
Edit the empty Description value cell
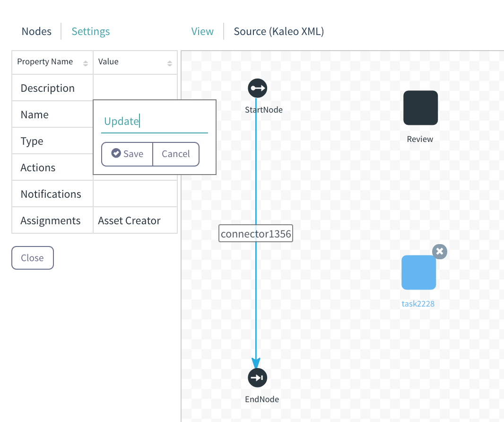[135, 88]
